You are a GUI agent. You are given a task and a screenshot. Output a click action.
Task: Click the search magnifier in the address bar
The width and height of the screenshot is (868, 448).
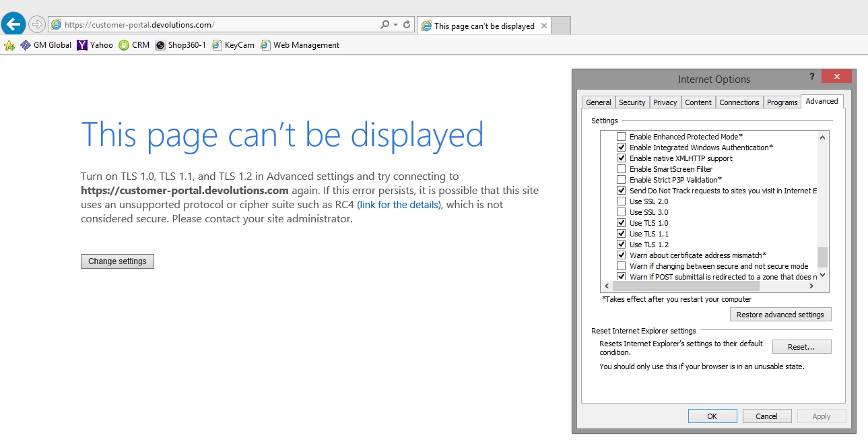click(x=385, y=25)
